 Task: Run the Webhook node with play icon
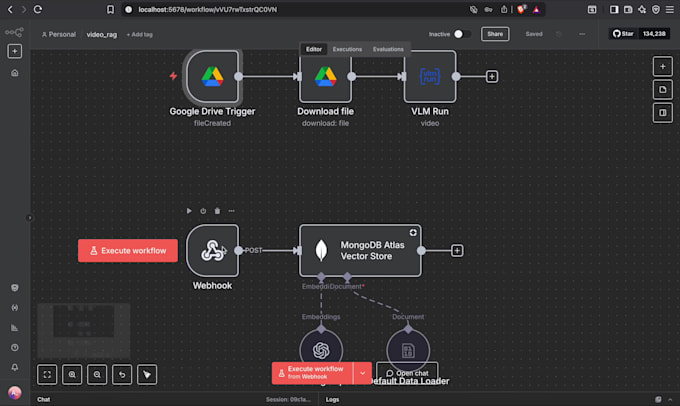click(189, 211)
